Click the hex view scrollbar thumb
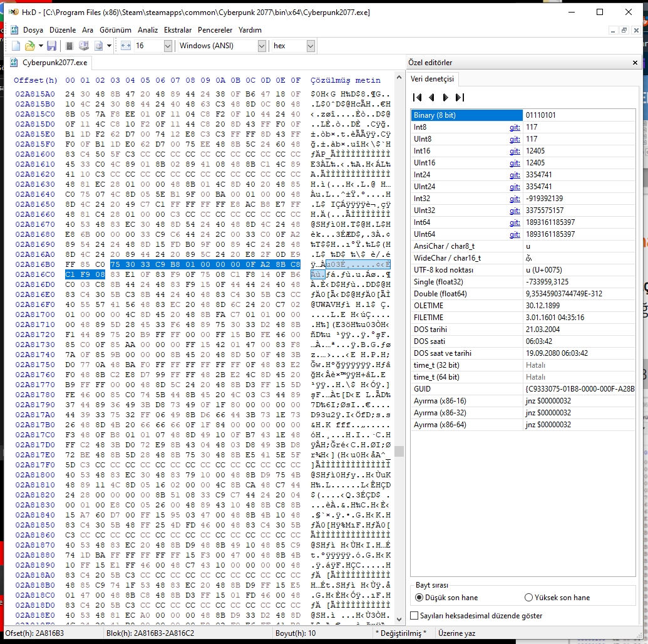Viewport: 648px width, 644px height. coord(399,451)
